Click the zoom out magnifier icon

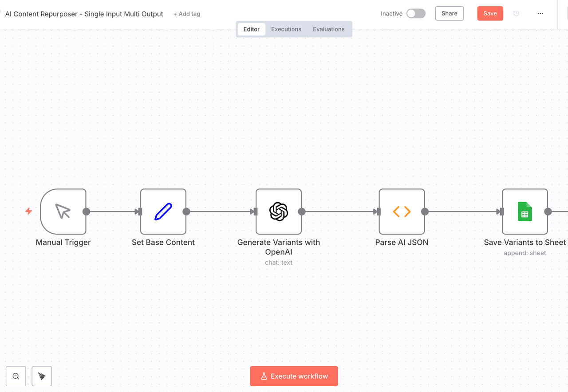(16, 376)
